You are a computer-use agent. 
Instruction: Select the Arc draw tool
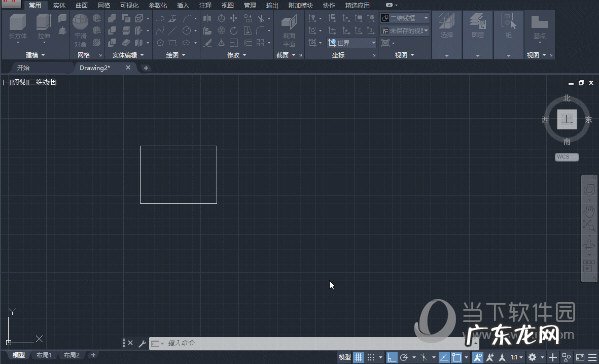186,18
